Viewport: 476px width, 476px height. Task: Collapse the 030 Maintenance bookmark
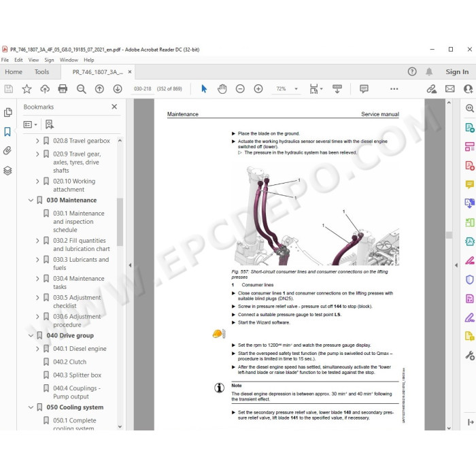[31, 201]
